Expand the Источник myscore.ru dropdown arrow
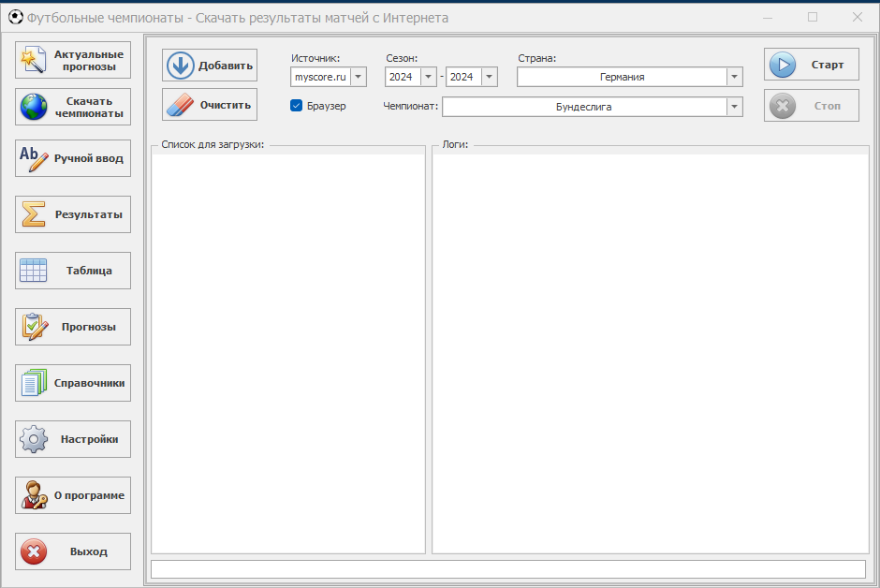880x588 pixels. click(358, 77)
